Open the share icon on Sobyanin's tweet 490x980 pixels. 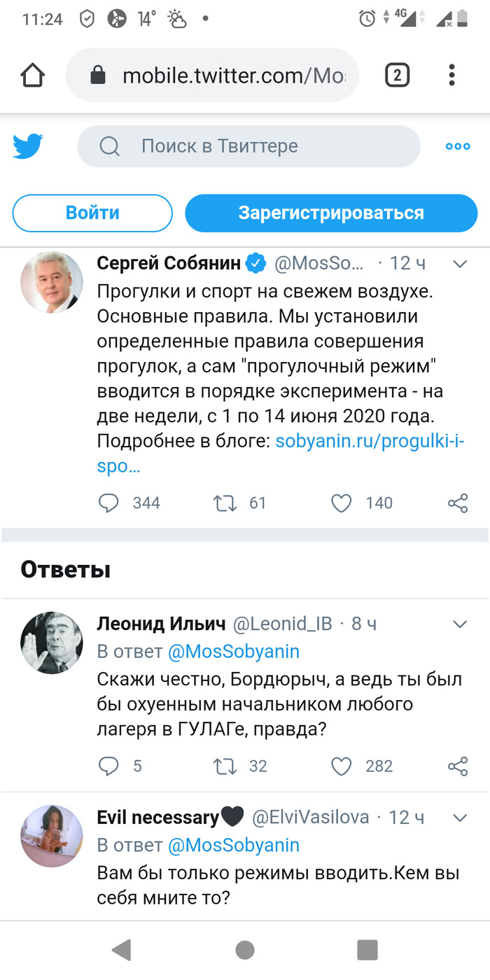(x=457, y=503)
